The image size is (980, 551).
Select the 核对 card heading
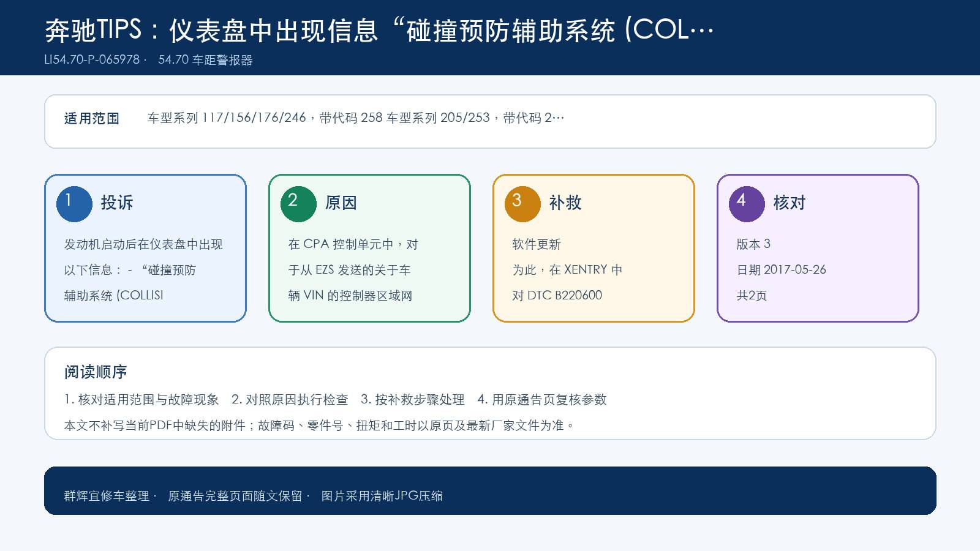[x=790, y=203]
